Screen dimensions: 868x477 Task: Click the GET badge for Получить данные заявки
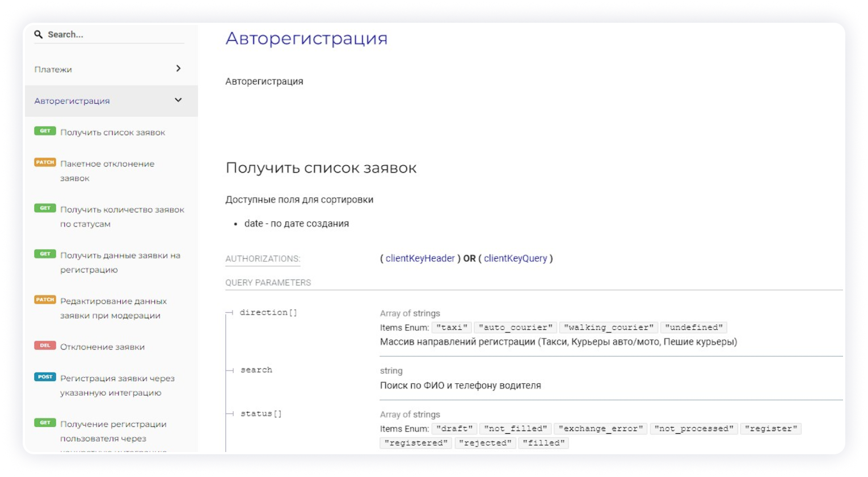[x=45, y=254]
